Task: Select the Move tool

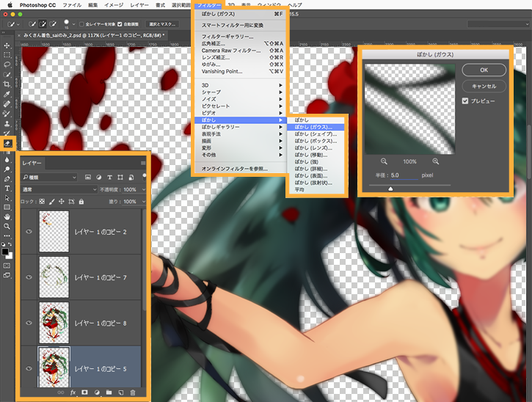Action: coord(7,45)
